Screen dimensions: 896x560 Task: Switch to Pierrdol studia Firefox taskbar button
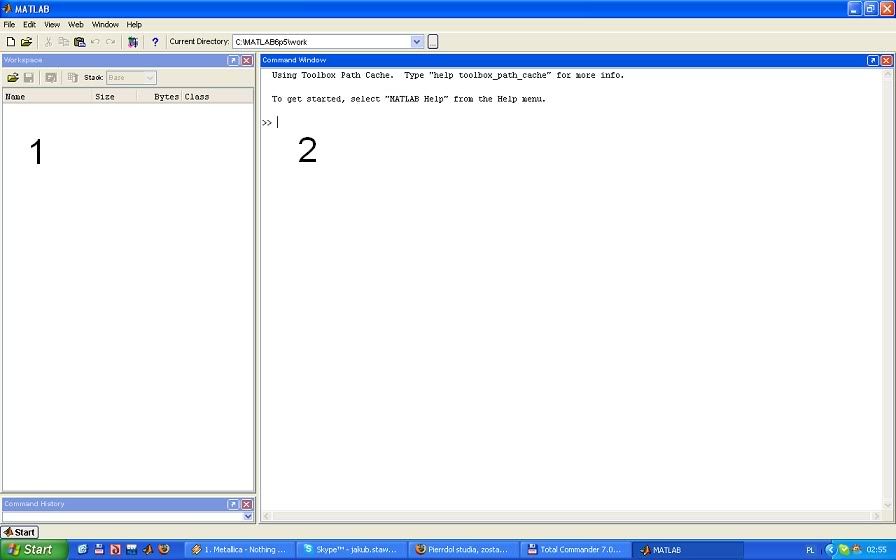pyautogui.click(x=463, y=550)
